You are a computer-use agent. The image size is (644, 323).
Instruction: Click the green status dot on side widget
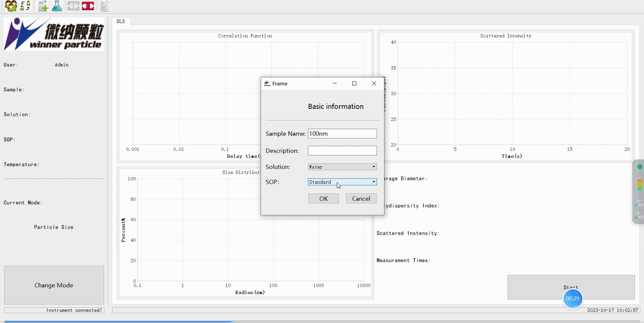[639, 167]
